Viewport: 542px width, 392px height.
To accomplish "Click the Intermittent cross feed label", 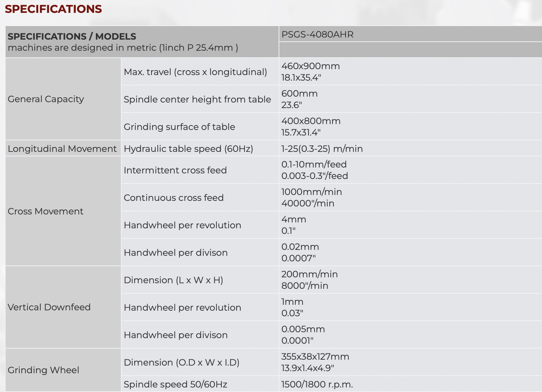I will tap(175, 170).
